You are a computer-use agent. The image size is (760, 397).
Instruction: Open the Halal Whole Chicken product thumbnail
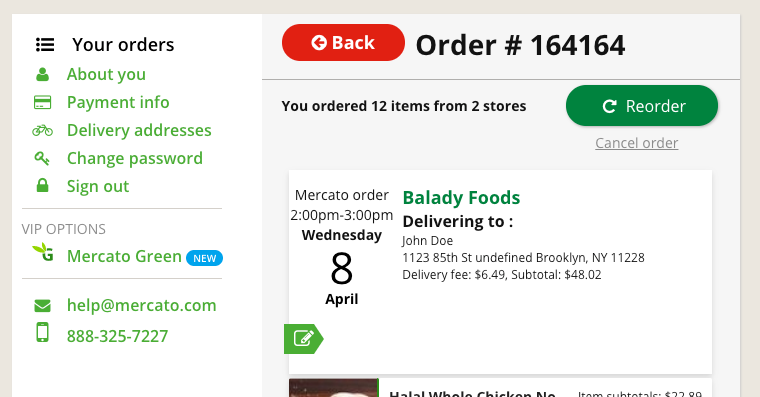pos(333,388)
